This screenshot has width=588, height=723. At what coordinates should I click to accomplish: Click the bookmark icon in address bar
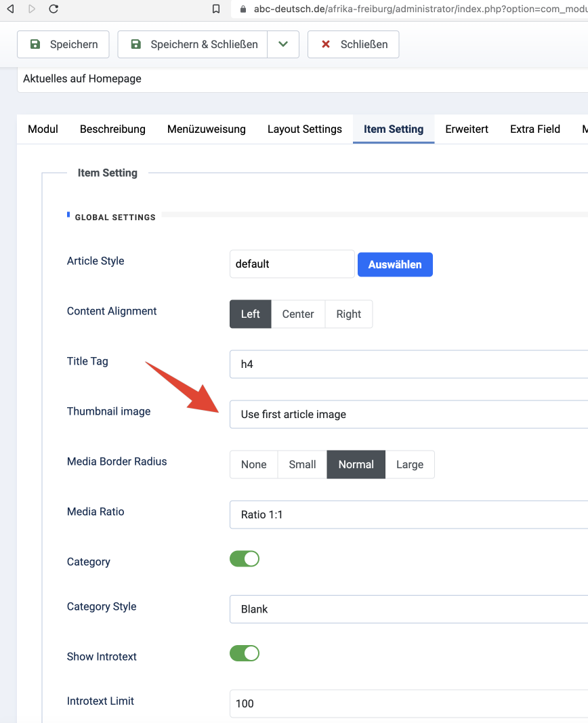[216, 9]
